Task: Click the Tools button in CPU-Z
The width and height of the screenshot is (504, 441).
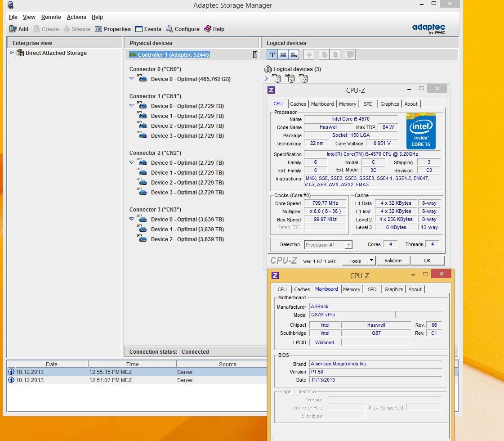Action: pos(355,261)
